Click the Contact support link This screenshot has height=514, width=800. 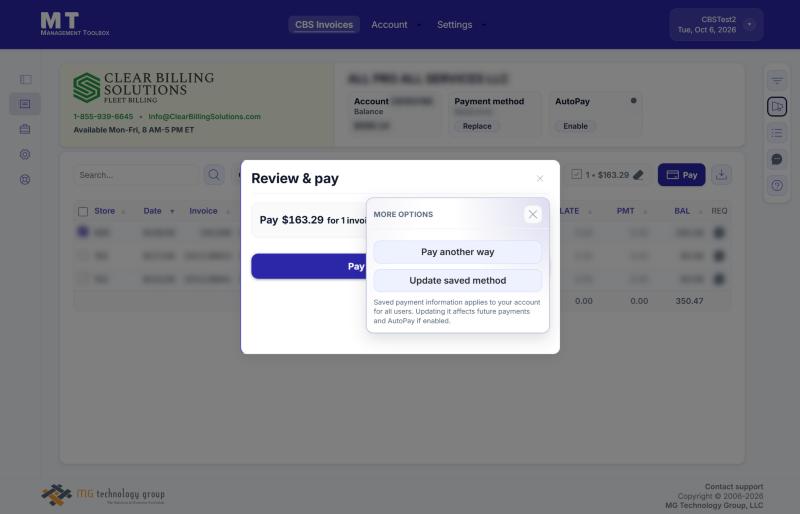click(x=734, y=486)
